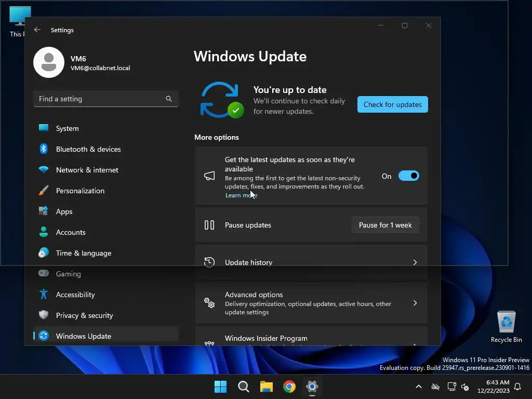Open Privacy & security settings
The width and height of the screenshot is (532, 399).
(x=106, y=315)
